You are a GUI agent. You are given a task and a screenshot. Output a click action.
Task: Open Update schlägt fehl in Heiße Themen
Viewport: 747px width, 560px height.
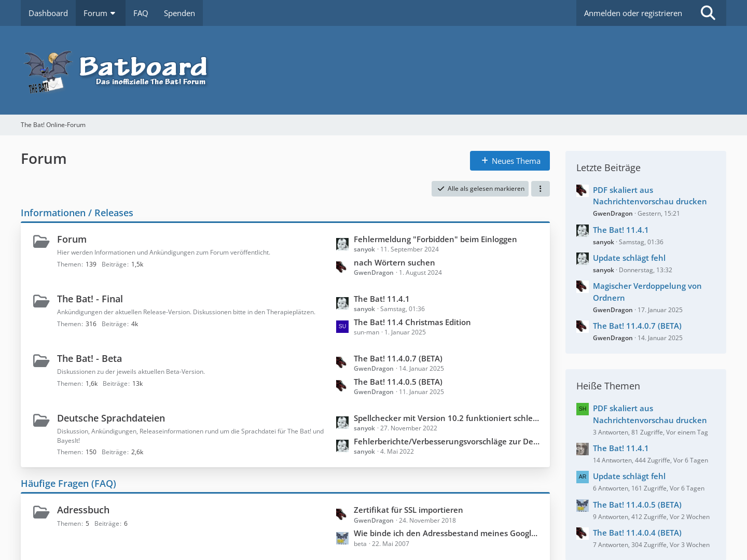[x=629, y=476]
